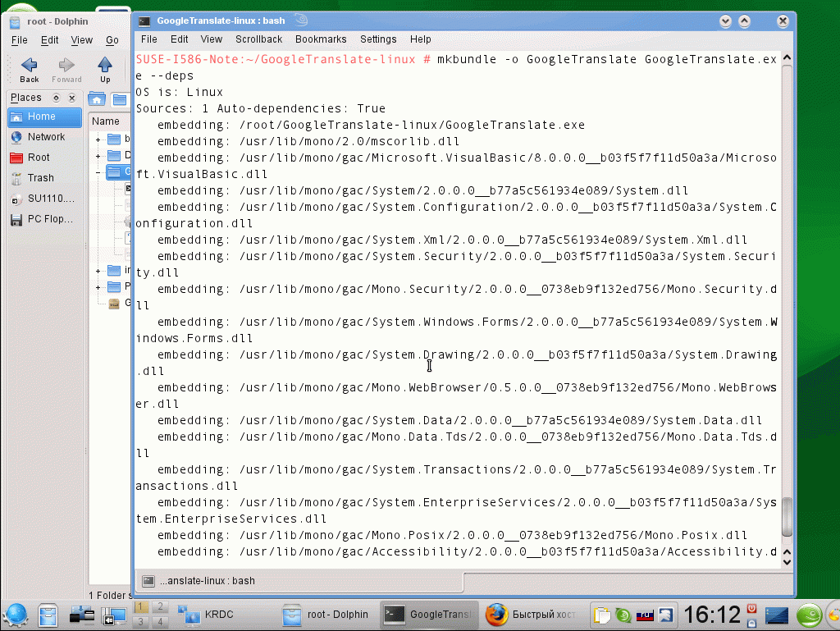Screen dimensions: 840x631
Task: Switch to Firefox task in taskbar
Action: coord(531,615)
